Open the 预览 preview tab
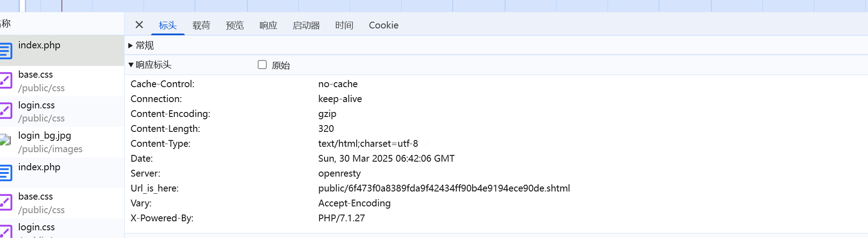Viewport: 868px width, 238px height. (235, 25)
